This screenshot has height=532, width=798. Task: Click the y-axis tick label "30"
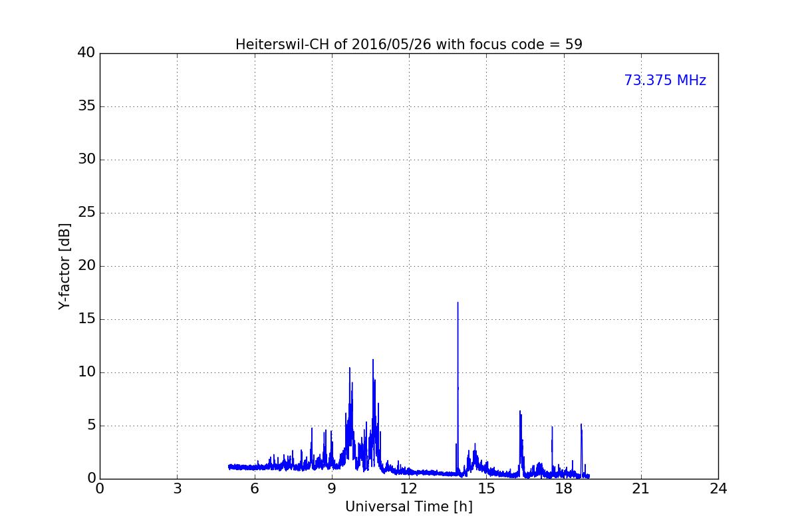coord(86,160)
